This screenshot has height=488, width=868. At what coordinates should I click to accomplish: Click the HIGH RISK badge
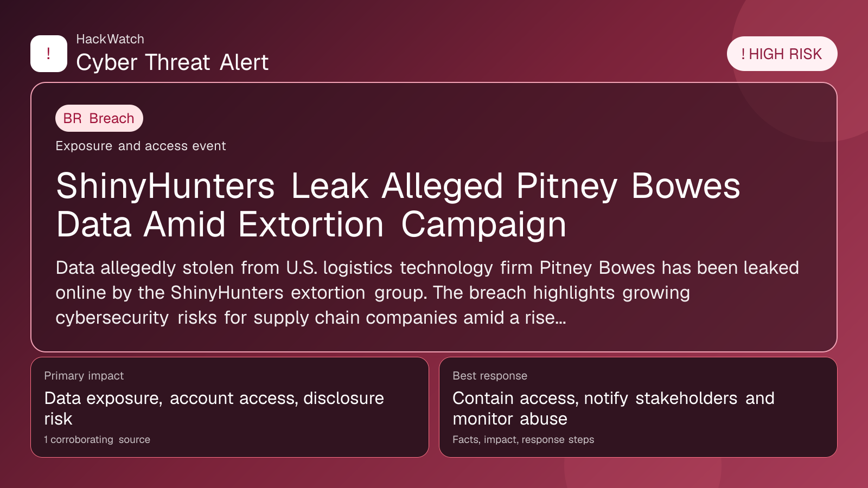(782, 54)
